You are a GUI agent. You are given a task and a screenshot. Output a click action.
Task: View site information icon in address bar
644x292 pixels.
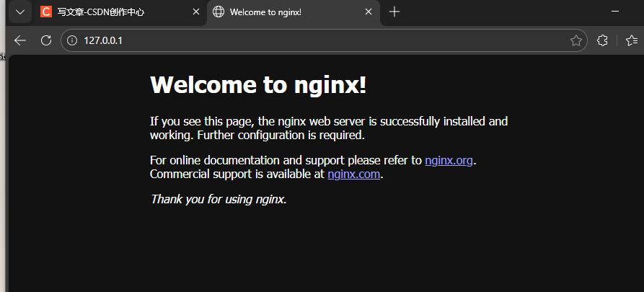(72, 40)
